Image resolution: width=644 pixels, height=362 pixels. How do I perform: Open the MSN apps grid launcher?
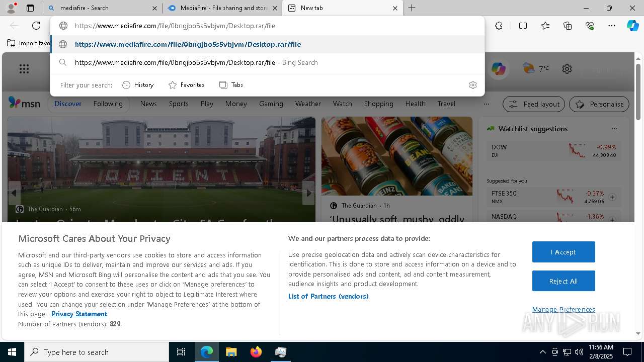pos(24,69)
